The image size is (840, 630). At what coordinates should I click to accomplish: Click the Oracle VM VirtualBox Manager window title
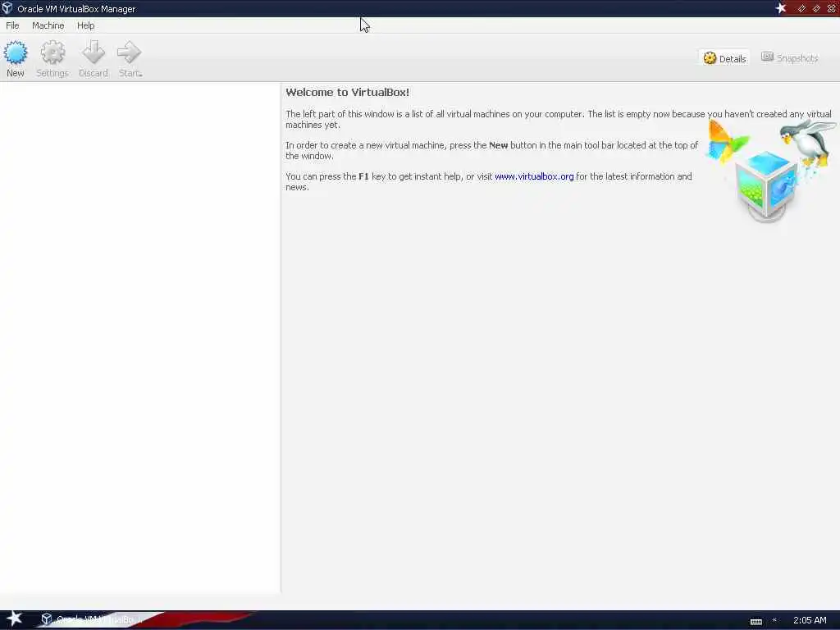(76, 8)
